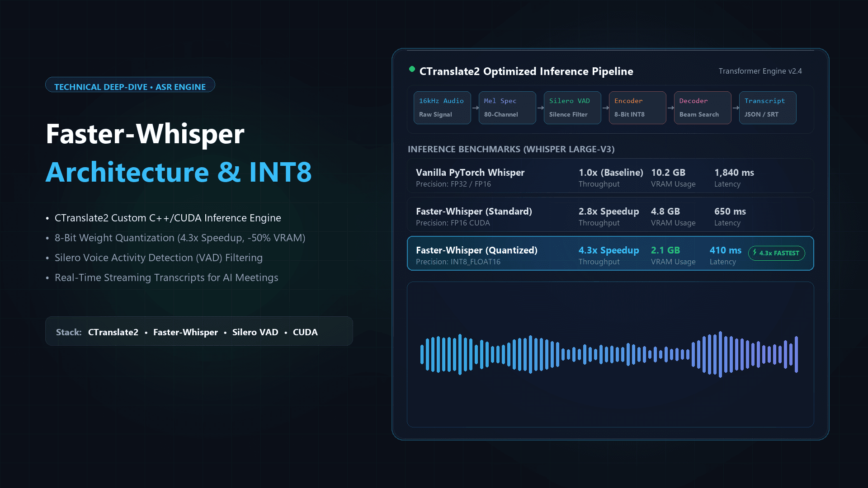
Task: Click the 10.2 GB VRAM value
Action: (x=668, y=173)
